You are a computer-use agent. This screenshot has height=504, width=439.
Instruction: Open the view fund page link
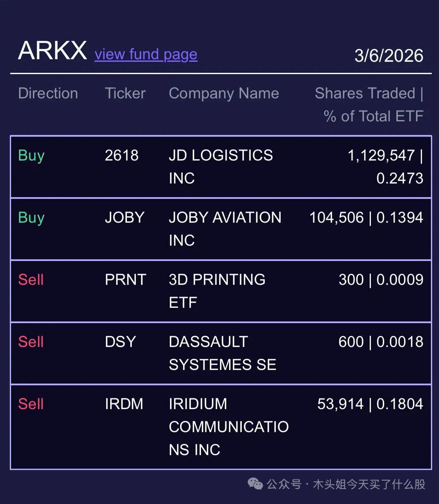pos(146,54)
